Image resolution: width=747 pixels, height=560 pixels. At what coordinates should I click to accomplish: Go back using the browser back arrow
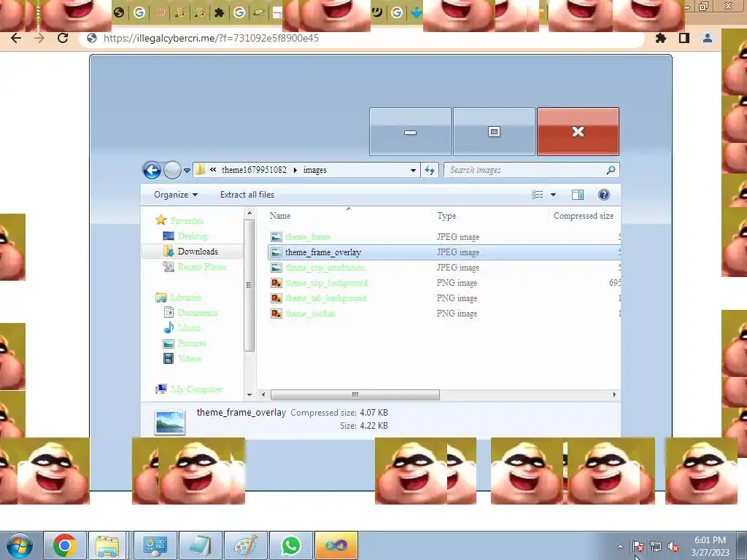coord(16,38)
